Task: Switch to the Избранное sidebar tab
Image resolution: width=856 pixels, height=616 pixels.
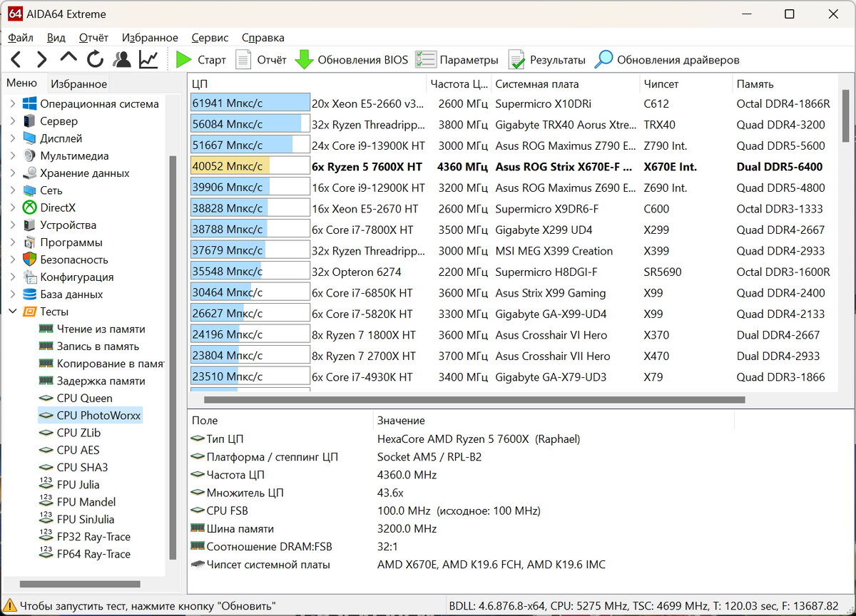Action: (x=78, y=84)
